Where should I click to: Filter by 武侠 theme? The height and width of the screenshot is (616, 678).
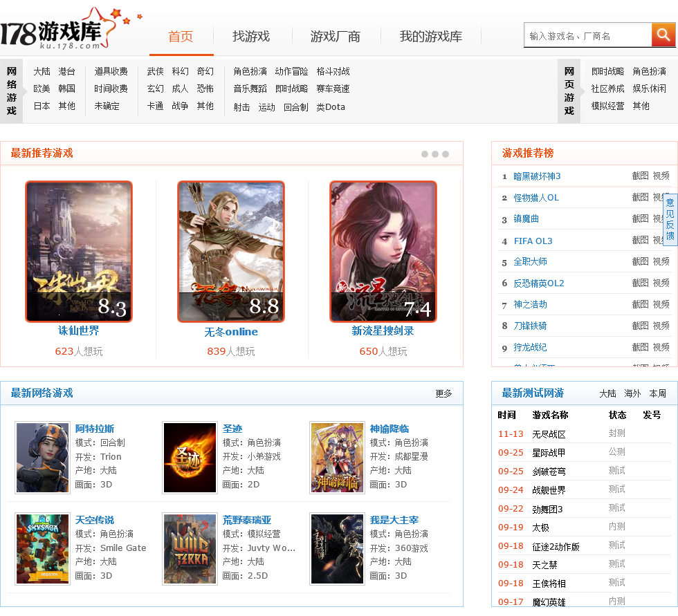[155, 71]
